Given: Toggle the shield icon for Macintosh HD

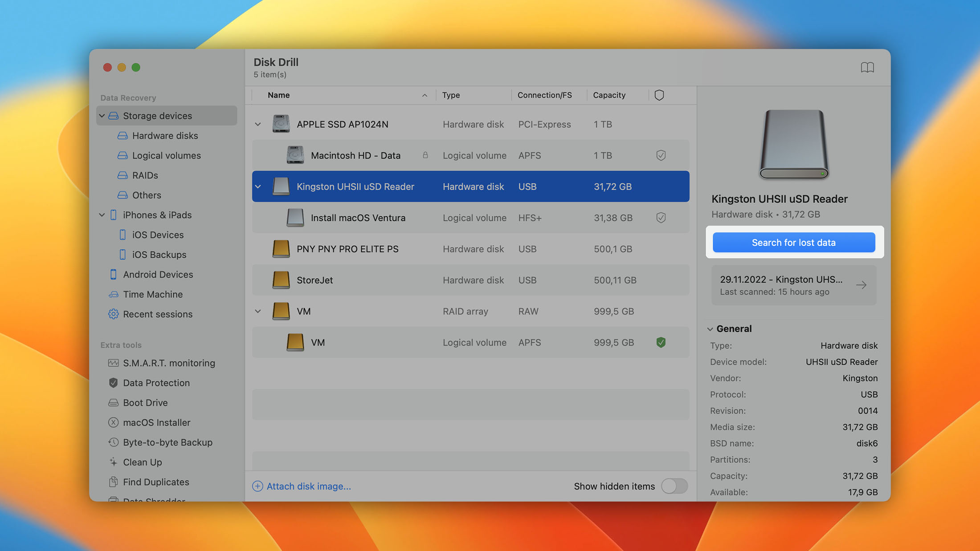Looking at the screenshot, I should coord(660,155).
